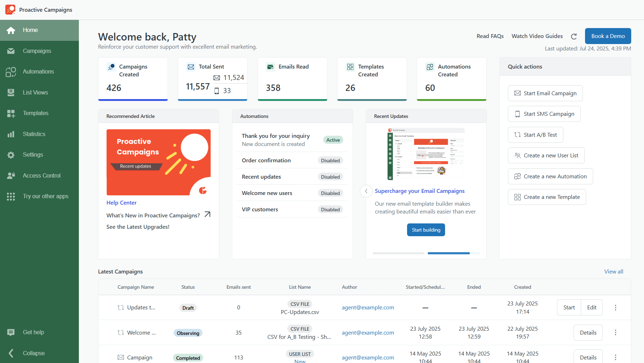Screen dimensions: 644x363
Task: Click the Proactive Campaigns logo icon
Action: 10,10
